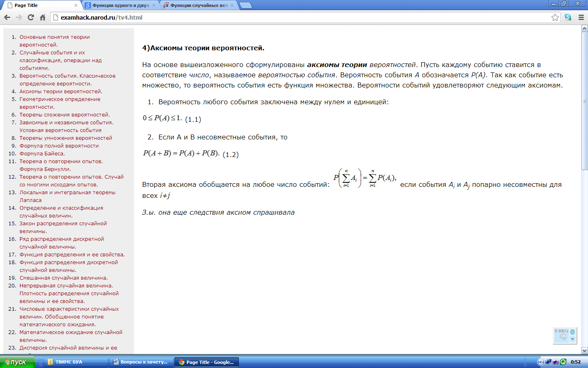This screenshot has width=588, height=368.
Task: Expand the speed widget dropdown triangle
Action: [572, 339]
